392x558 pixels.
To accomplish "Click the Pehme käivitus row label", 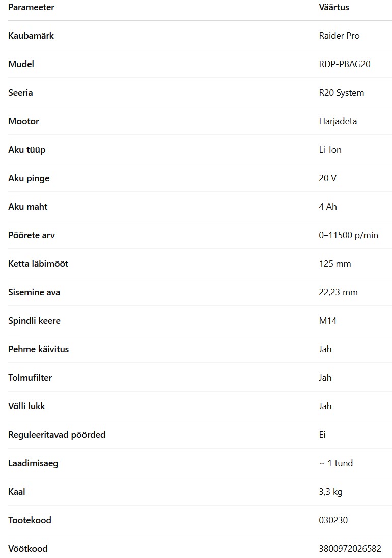I will pos(38,349).
